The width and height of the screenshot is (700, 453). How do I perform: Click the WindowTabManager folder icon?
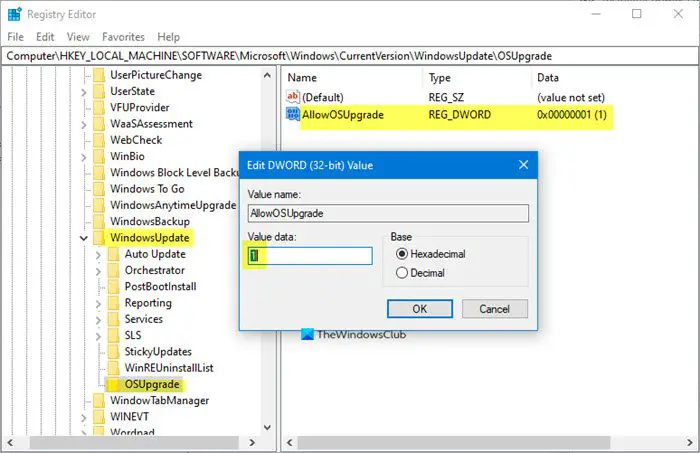(99, 401)
